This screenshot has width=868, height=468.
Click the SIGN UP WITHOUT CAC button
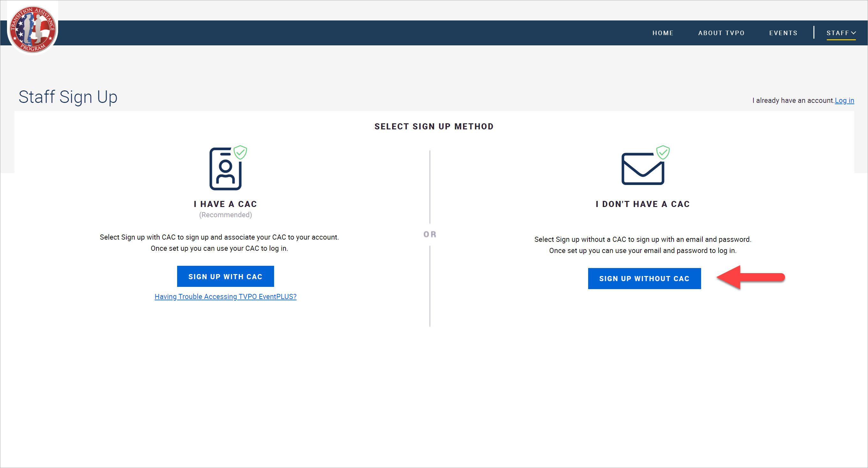pyautogui.click(x=644, y=278)
